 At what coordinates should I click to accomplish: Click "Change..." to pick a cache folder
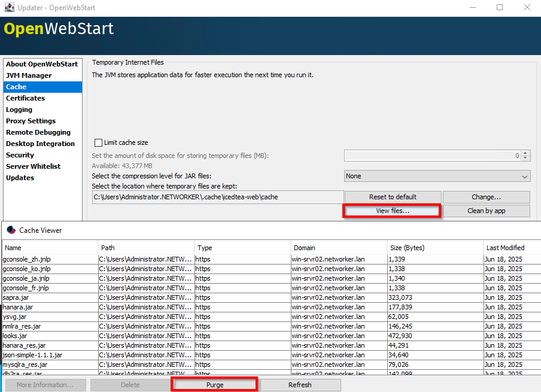[x=485, y=196]
